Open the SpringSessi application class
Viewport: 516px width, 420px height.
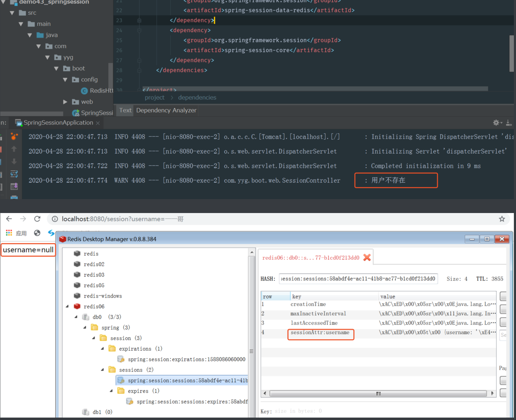coord(93,113)
